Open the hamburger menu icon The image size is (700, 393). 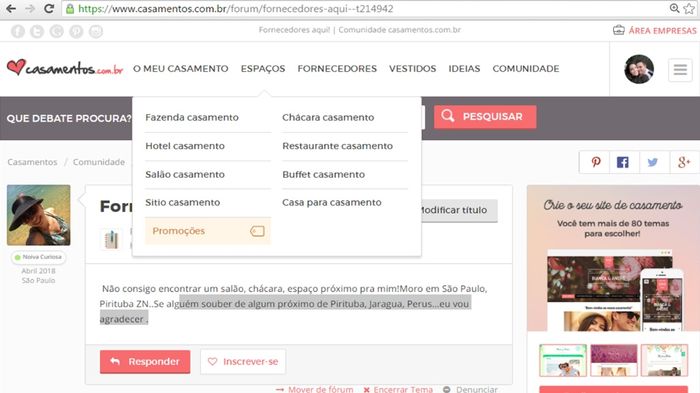click(x=680, y=70)
